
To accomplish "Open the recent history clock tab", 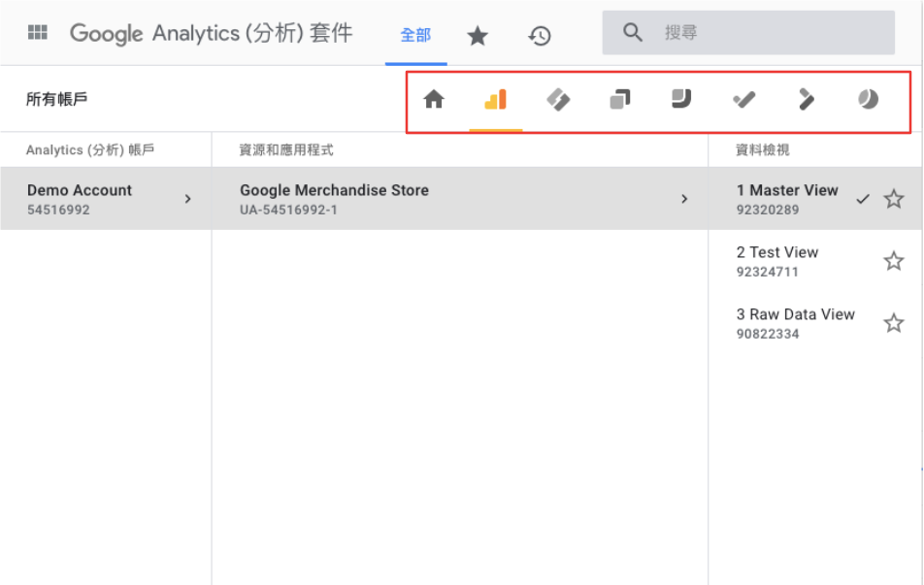I will click(540, 36).
